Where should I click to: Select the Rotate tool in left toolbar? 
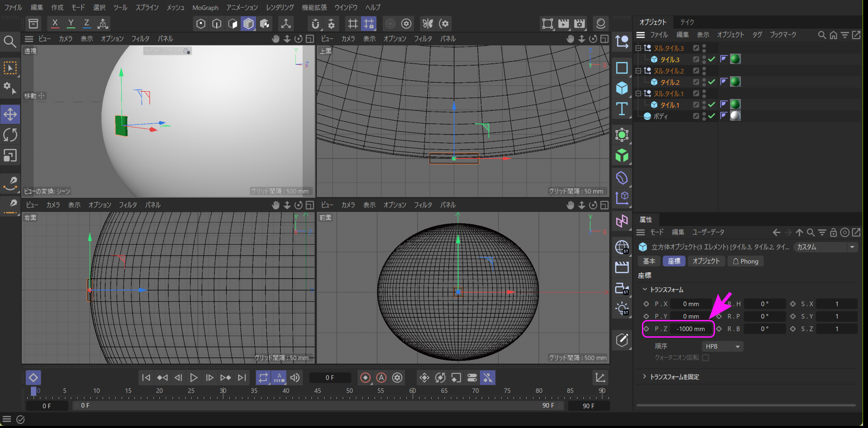click(x=10, y=135)
